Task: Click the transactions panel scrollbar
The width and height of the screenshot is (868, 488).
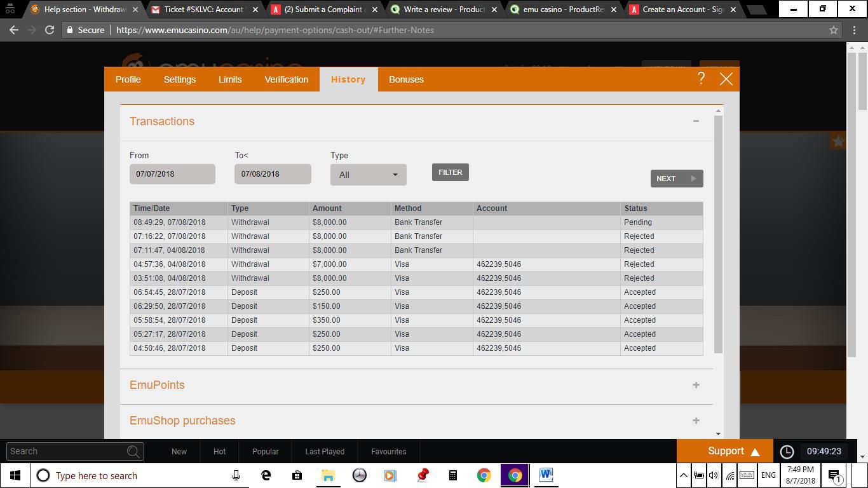Action: (x=719, y=235)
